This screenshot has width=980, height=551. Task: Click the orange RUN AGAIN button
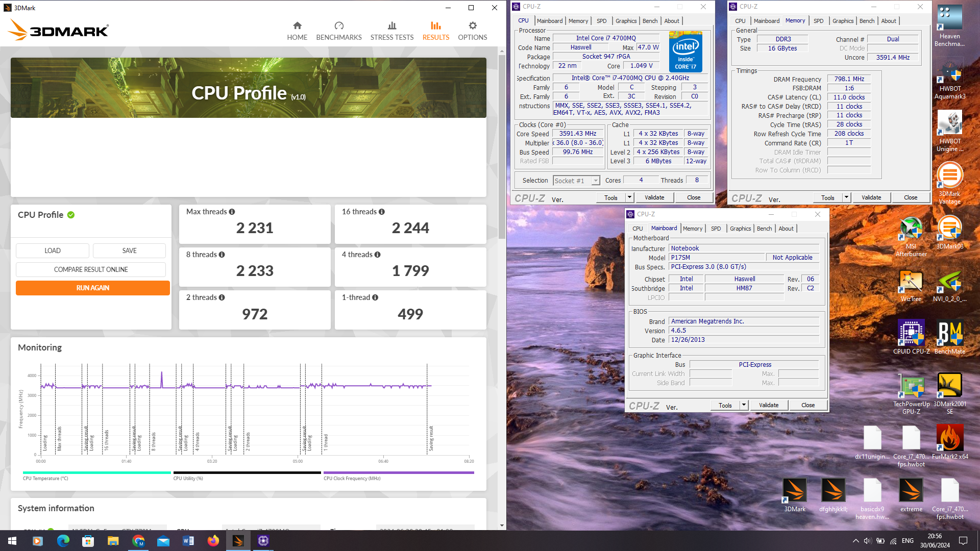[93, 288]
